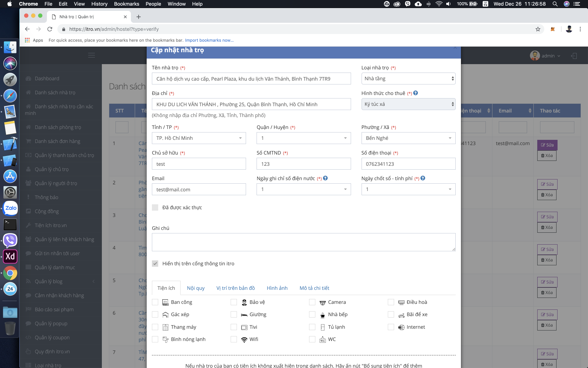
Task: Launch Adobe XD from the dock
Action: click(x=10, y=256)
